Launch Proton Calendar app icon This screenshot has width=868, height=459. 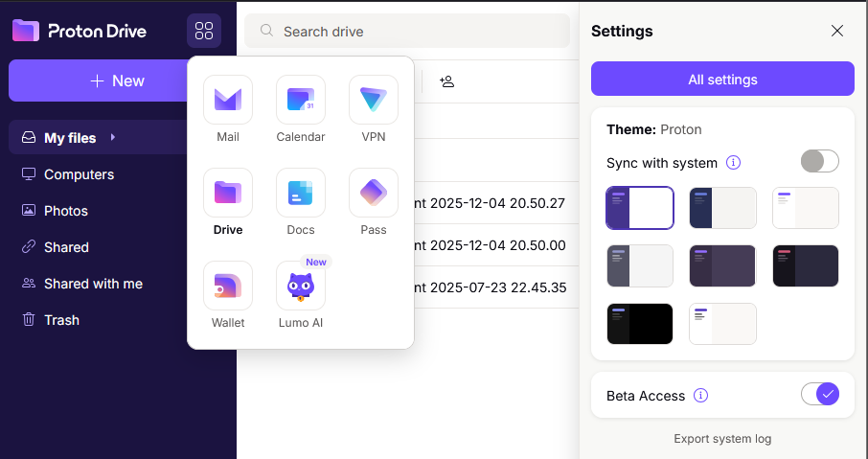301,100
